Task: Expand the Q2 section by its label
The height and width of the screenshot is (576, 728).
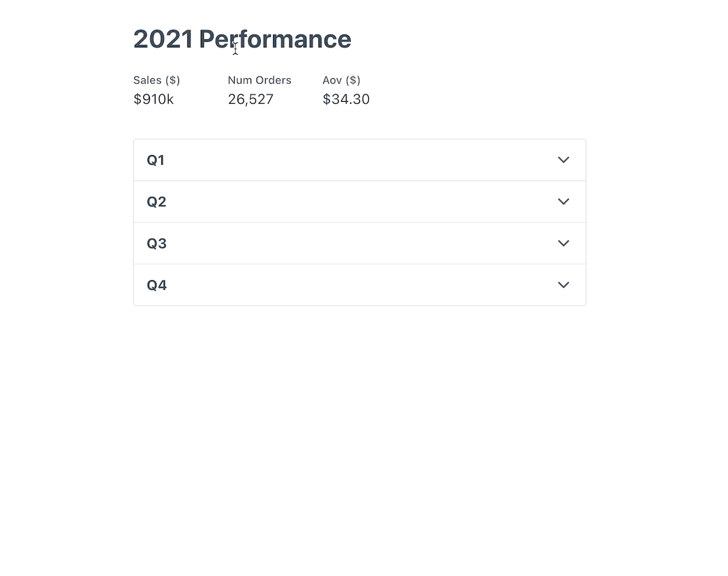Action: pyautogui.click(x=157, y=202)
